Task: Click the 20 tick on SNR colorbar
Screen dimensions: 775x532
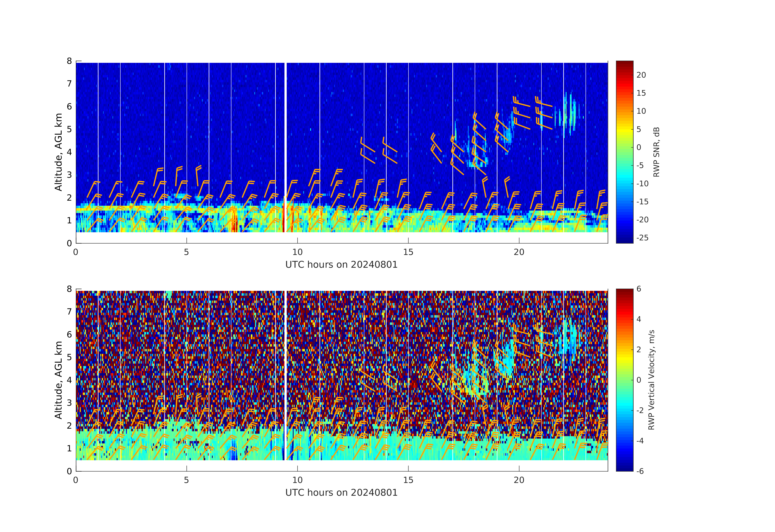Action: [641, 75]
